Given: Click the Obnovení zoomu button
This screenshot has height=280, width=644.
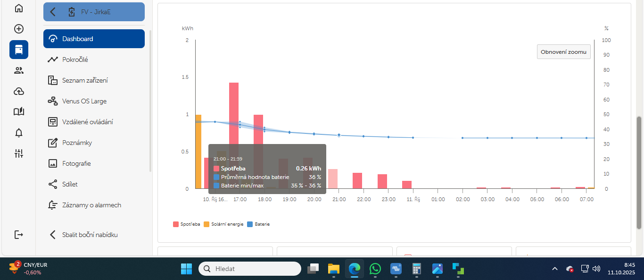Looking at the screenshot, I should 564,52.
